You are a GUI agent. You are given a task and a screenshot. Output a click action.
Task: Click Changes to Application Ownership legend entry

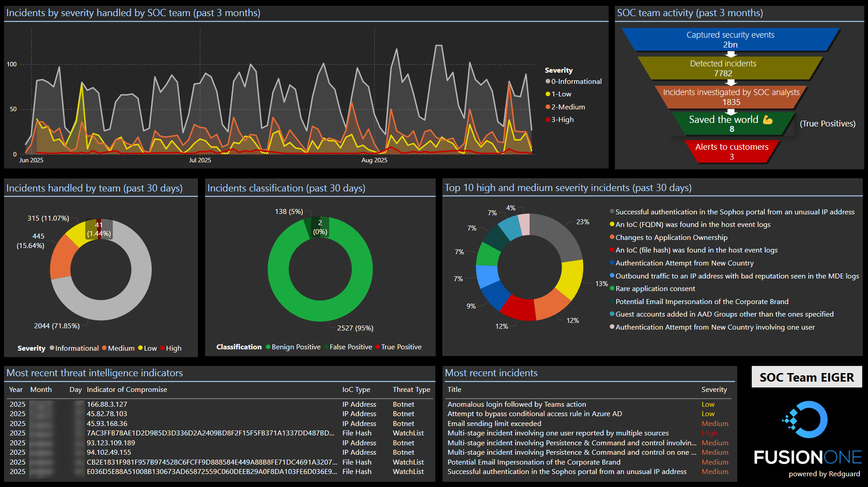(671, 238)
